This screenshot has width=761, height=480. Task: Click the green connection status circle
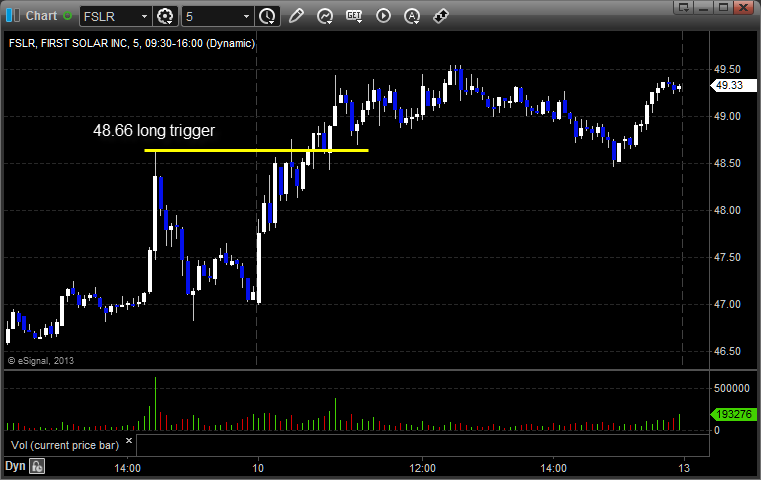point(67,16)
